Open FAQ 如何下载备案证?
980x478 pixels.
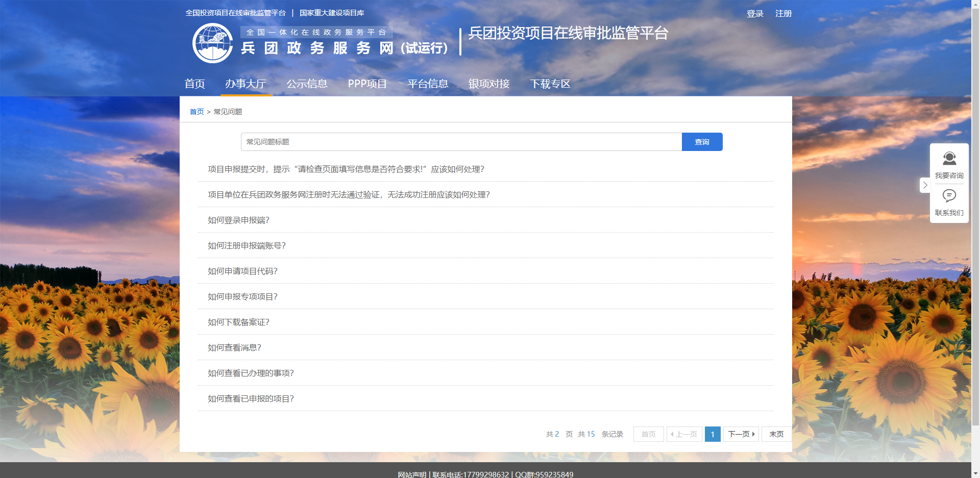[x=238, y=322]
